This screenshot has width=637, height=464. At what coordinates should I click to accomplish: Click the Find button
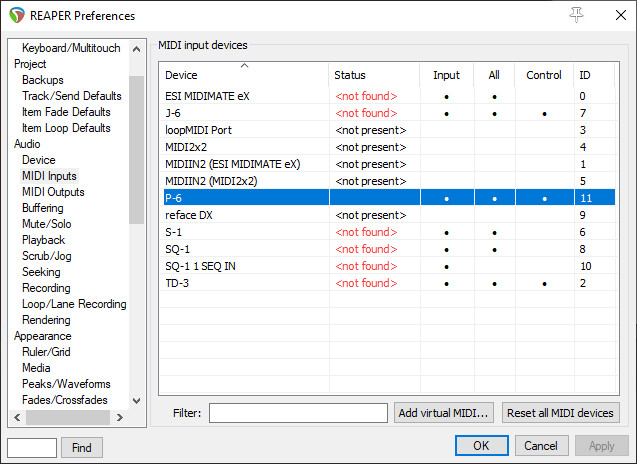click(x=82, y=448)
